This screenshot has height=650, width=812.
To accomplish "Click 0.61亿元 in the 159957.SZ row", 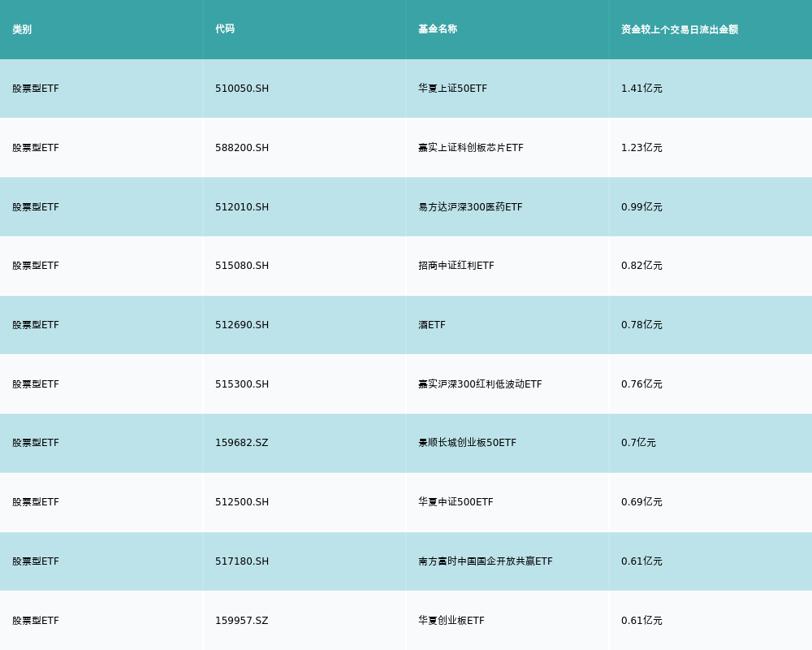I will [x=641, y=621].
